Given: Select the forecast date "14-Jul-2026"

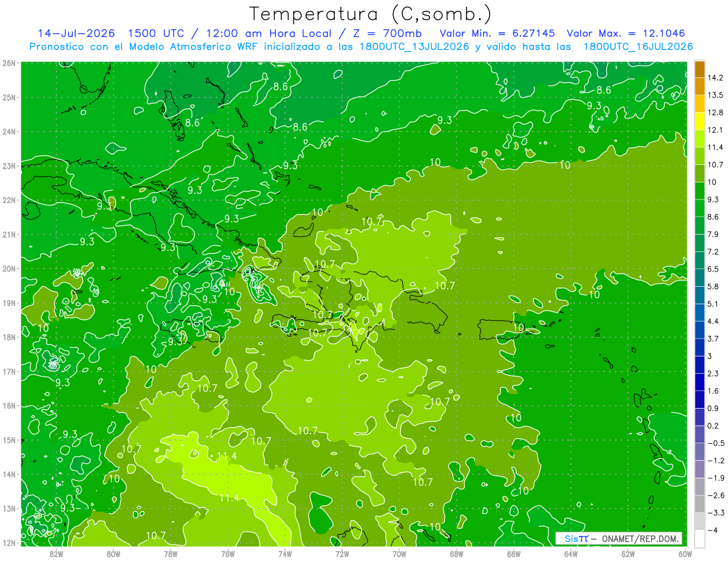Looking at the screenshot, I should (x=76, y=33).
